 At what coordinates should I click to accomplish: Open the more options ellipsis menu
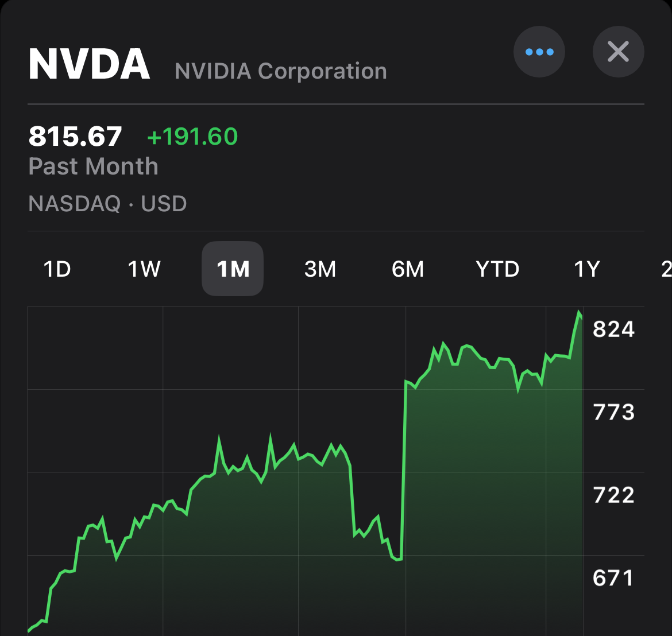point(539,52)
